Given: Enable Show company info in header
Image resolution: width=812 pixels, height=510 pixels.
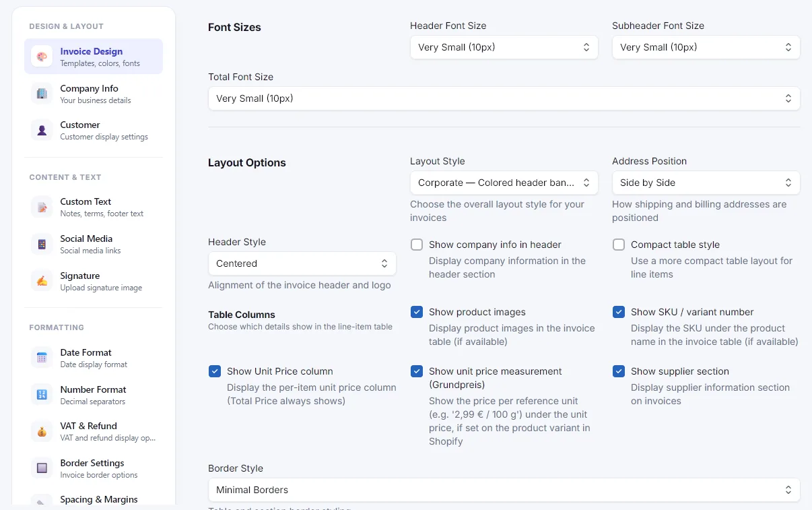Looking at the screenshot, I should point(417,245).
